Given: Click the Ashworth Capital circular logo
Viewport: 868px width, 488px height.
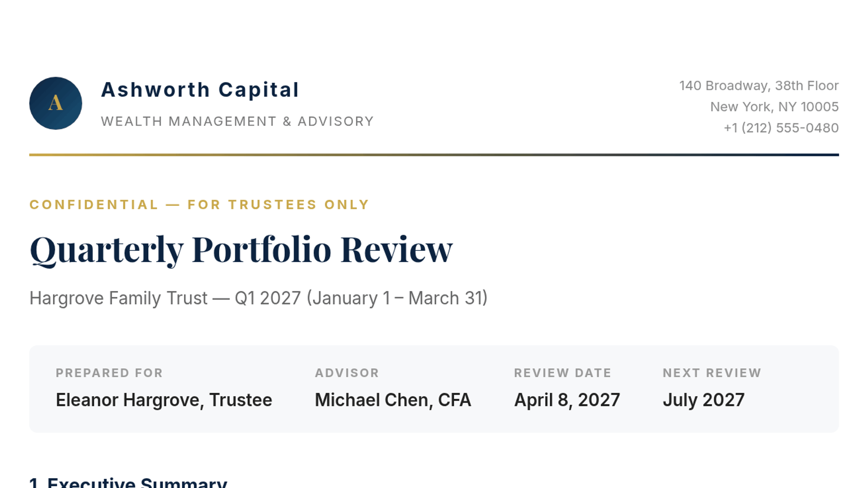Looking at the screenshot, I should pos(55,103).
